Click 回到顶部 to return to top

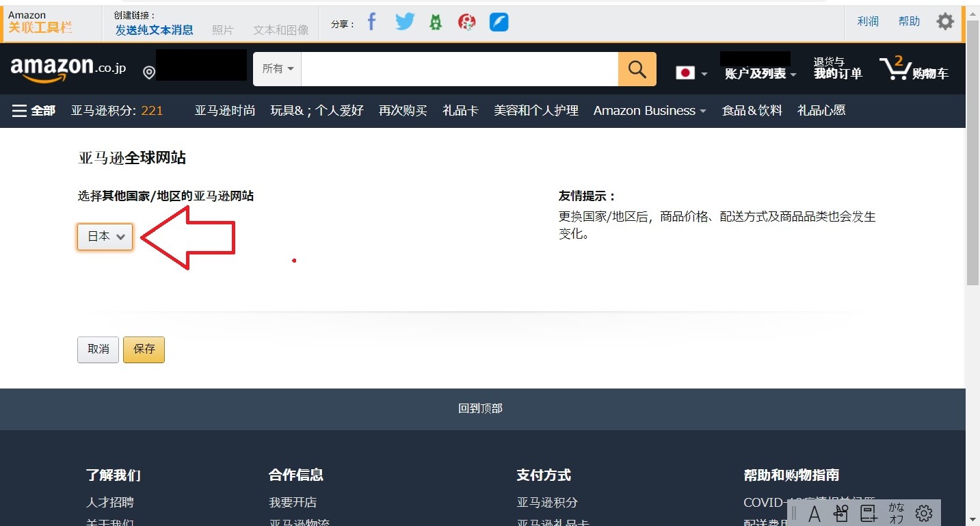tap(480, 408)
